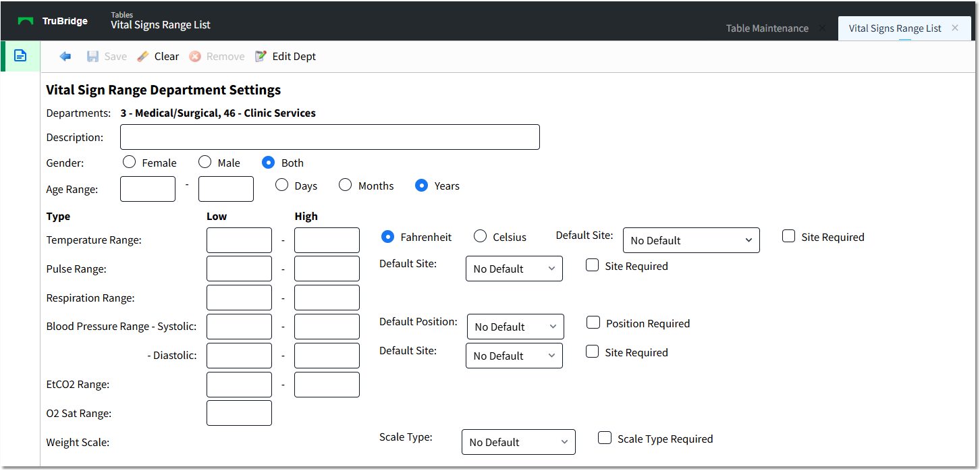Click the Respiration Range low field
Viewport: 980px width, 471px height.
239,298
